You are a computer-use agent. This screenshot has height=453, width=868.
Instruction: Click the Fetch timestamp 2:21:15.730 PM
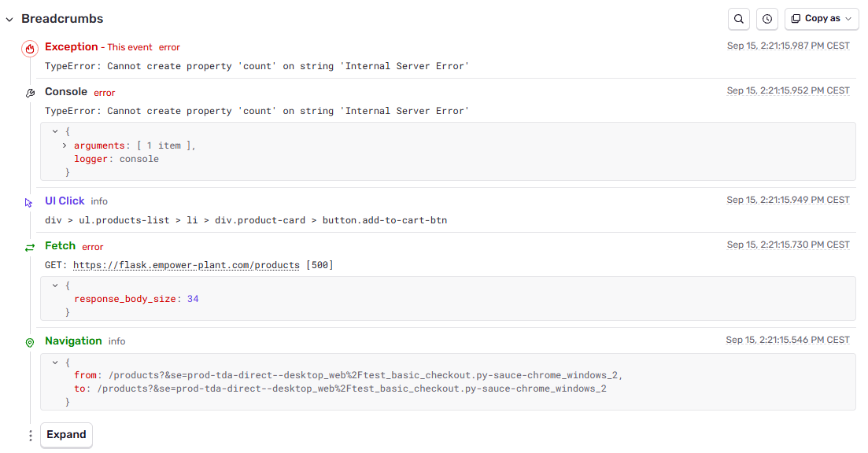789,245
